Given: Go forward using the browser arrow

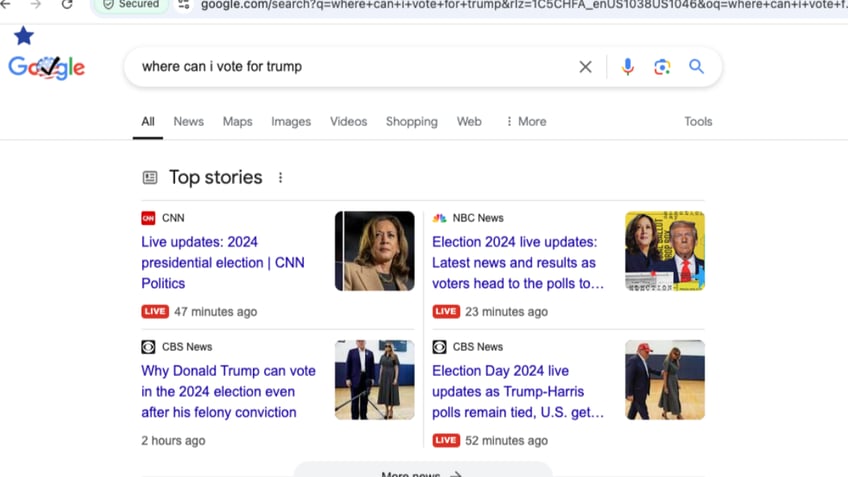Looking at the screenshot, I should pyautogui.click(x=35, y=5).
